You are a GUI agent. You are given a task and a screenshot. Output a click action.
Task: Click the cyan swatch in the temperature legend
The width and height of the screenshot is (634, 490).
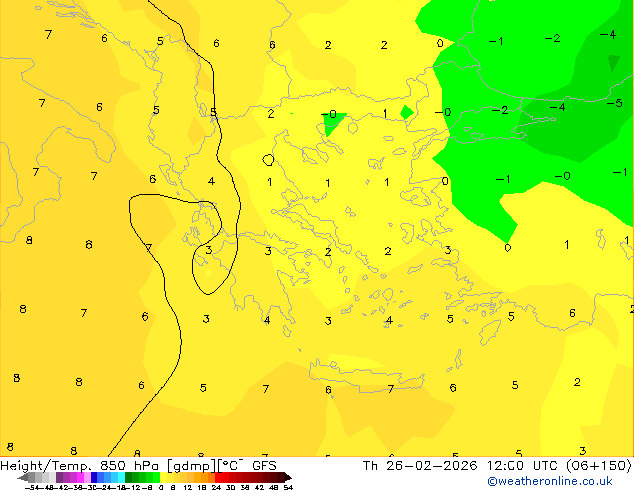point(121,477)
